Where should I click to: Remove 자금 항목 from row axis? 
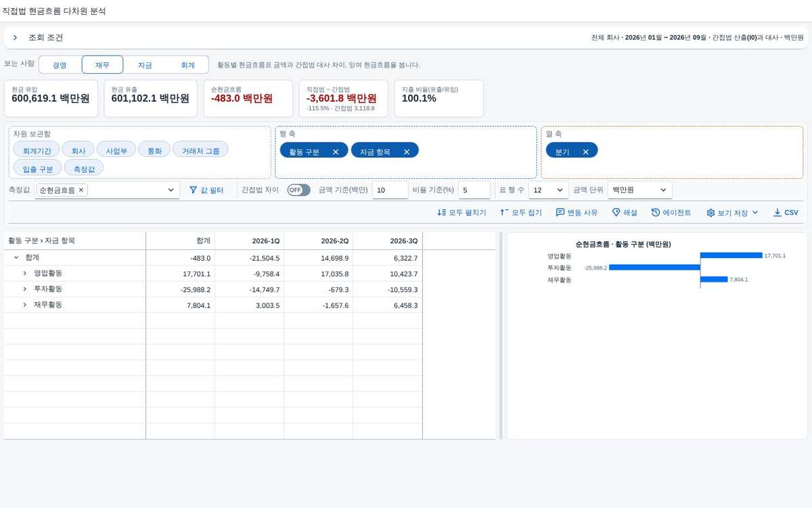(407, 152)
